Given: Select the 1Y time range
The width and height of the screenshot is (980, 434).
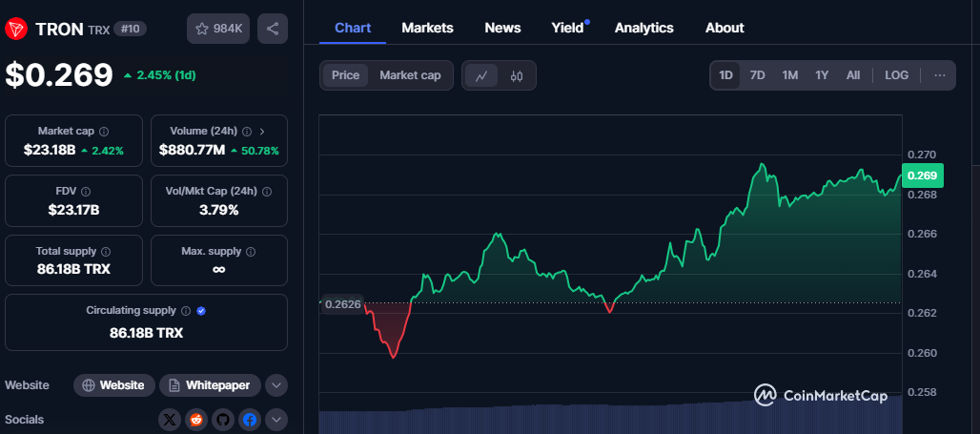Looking at the screenshot, I should [822, 75].
